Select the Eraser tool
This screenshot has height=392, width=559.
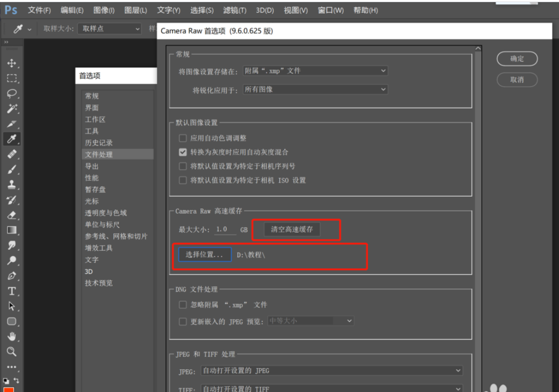tap(12, 215)
